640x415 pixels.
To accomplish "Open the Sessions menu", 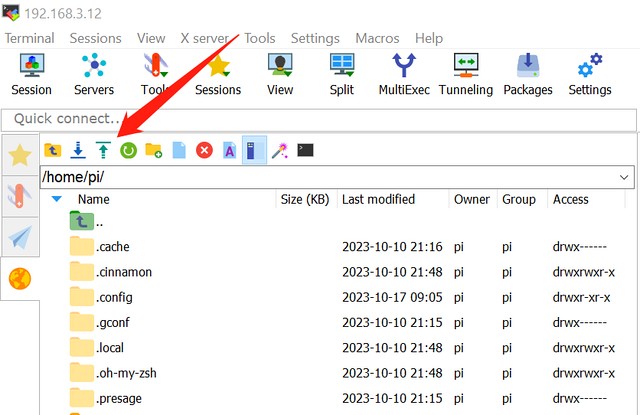I will (x=96, y=38).
